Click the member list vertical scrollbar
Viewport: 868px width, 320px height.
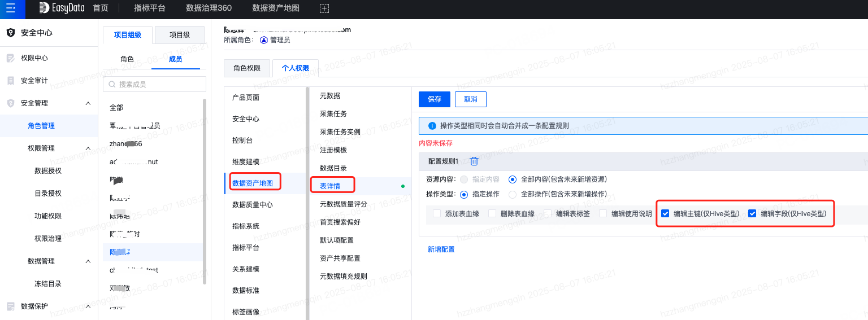coord(205,192)
